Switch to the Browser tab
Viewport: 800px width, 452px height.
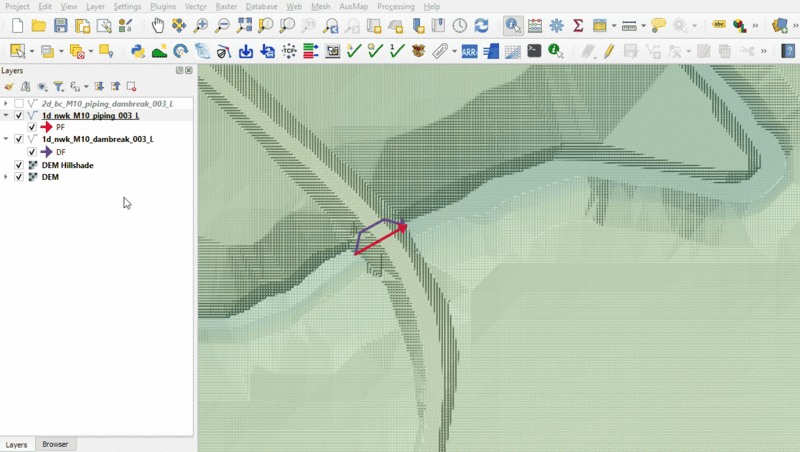[x=56, y=444]
